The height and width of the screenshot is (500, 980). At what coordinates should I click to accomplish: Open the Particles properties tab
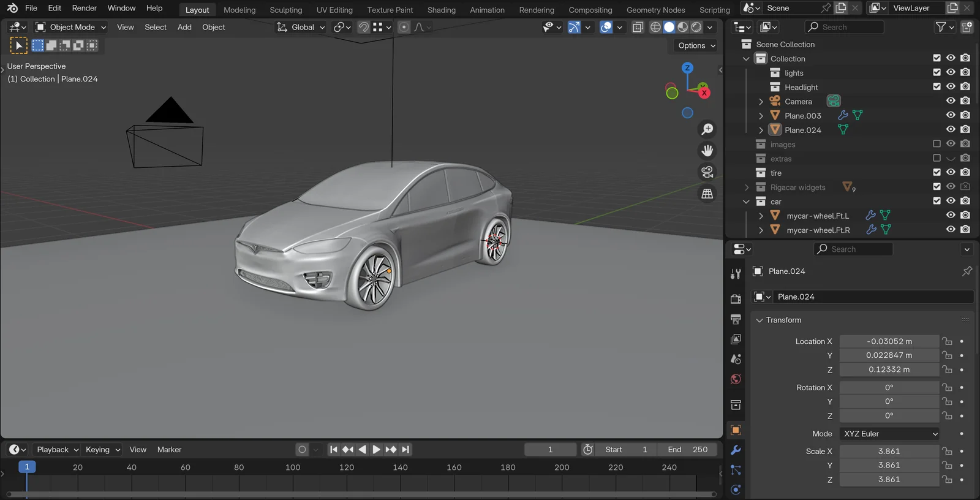pyautogui.click(x=736, y=470)
